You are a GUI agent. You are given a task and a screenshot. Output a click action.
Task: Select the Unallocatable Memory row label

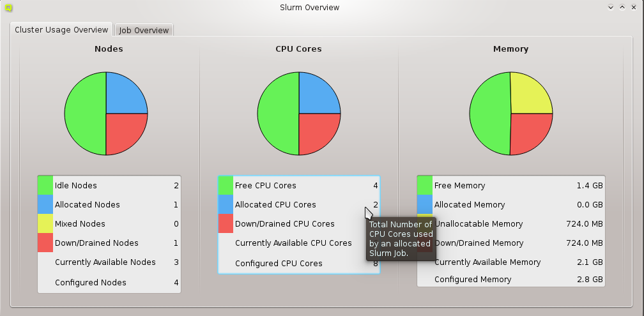pos(479,224)
